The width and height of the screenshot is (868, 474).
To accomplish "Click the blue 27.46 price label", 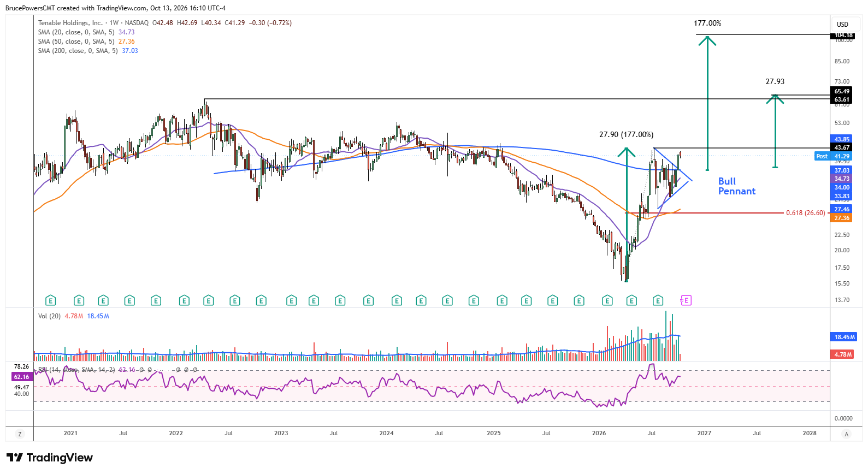I will pyautogui.click(x=842, y=209).
